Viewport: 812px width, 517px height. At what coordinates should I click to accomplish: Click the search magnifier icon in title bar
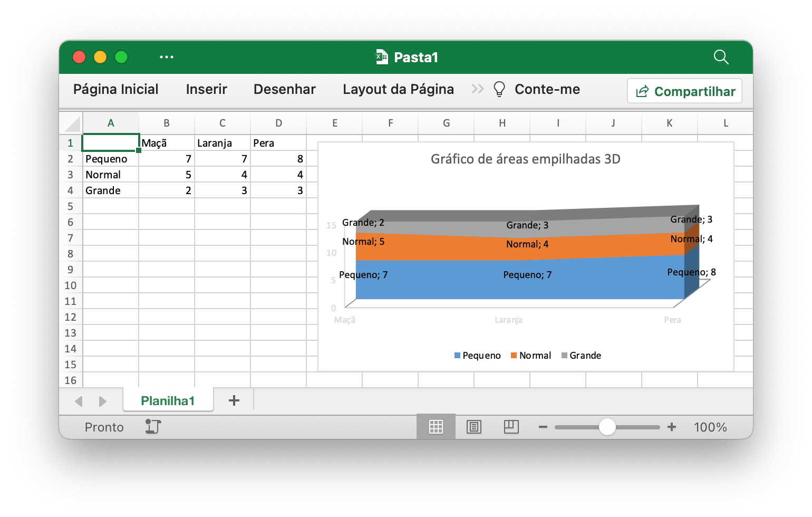(x=721, y=57)
